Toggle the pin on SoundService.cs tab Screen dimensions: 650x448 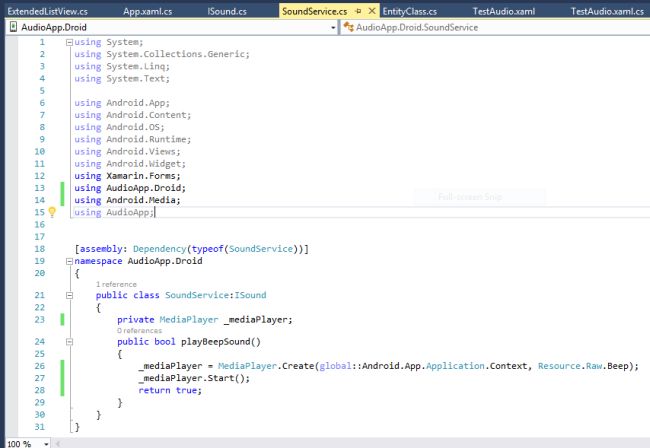[x=359, y=11]
